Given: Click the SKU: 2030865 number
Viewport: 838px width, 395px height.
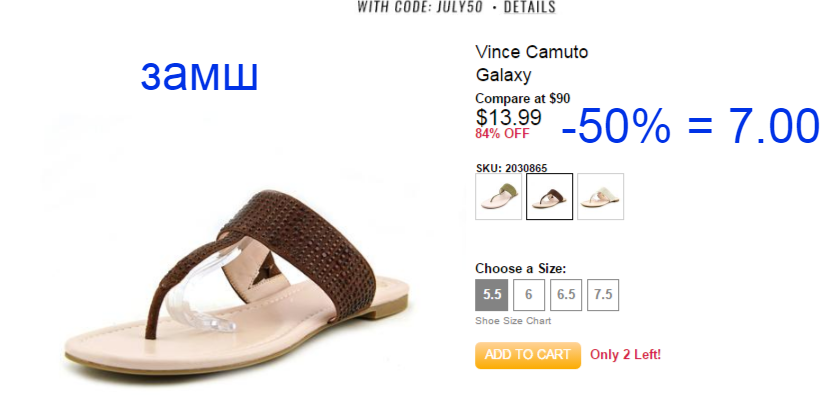Looking at the screenshot, I should pyautogui.click(x=511, y=168).
